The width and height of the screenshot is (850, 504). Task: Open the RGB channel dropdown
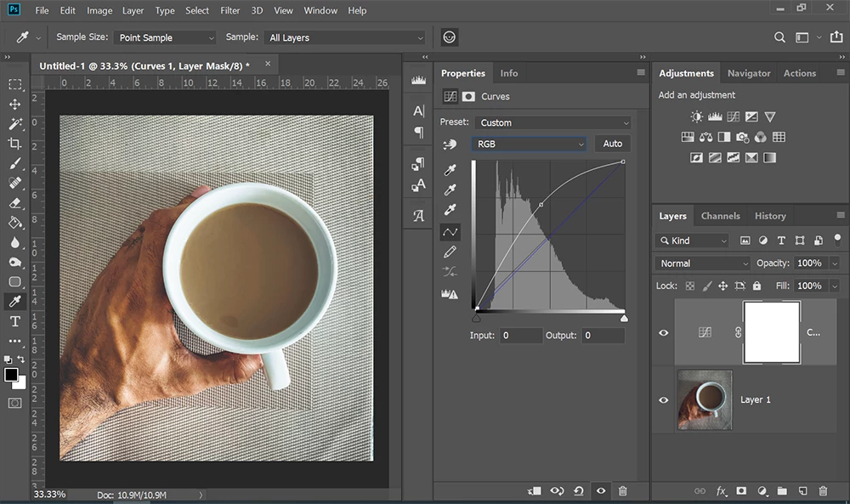coord(529,144)
